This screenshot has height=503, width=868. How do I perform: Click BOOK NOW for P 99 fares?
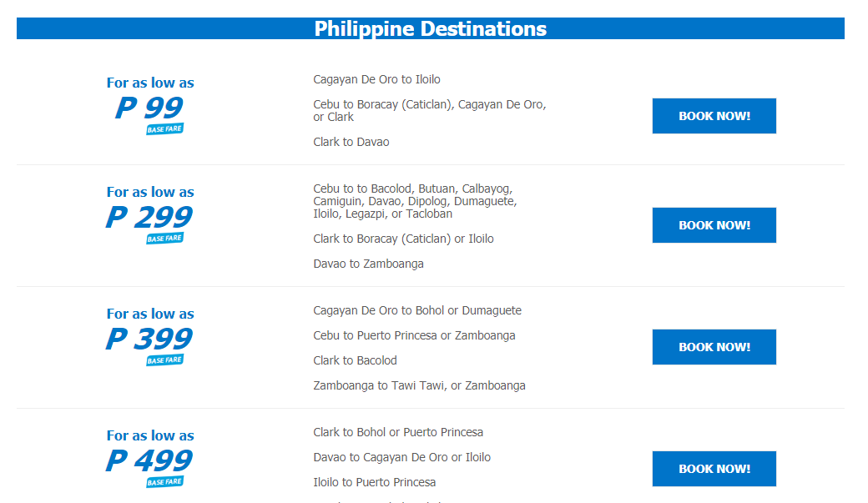714,116
